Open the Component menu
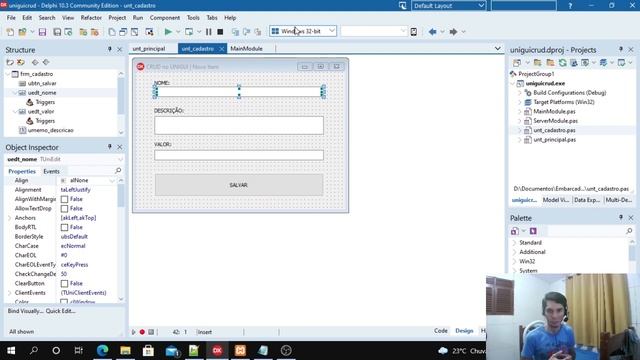Image resolution: width=640 pixels, height=360 pixels. (164, 18)
